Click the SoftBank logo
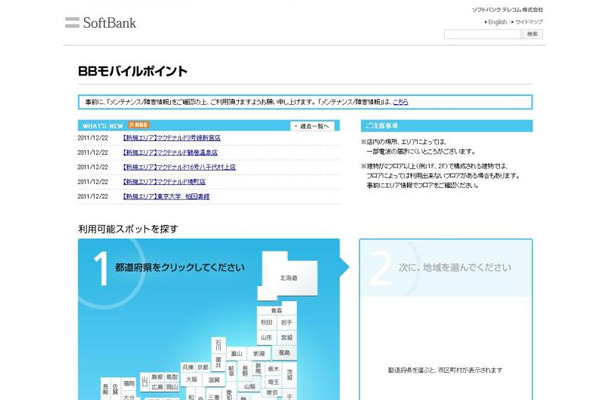Viewport: 610px width, 400px height. coord(101,23)
